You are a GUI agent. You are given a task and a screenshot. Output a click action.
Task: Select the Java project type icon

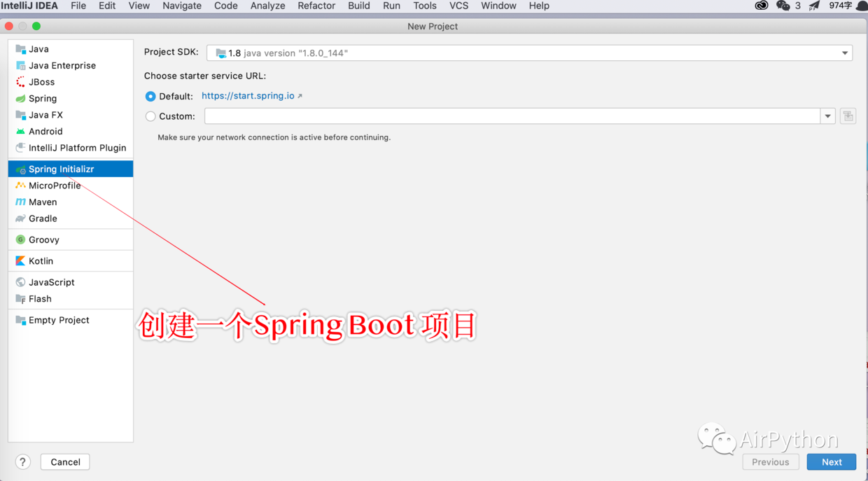pyautogui.click(x=20, y=49)
